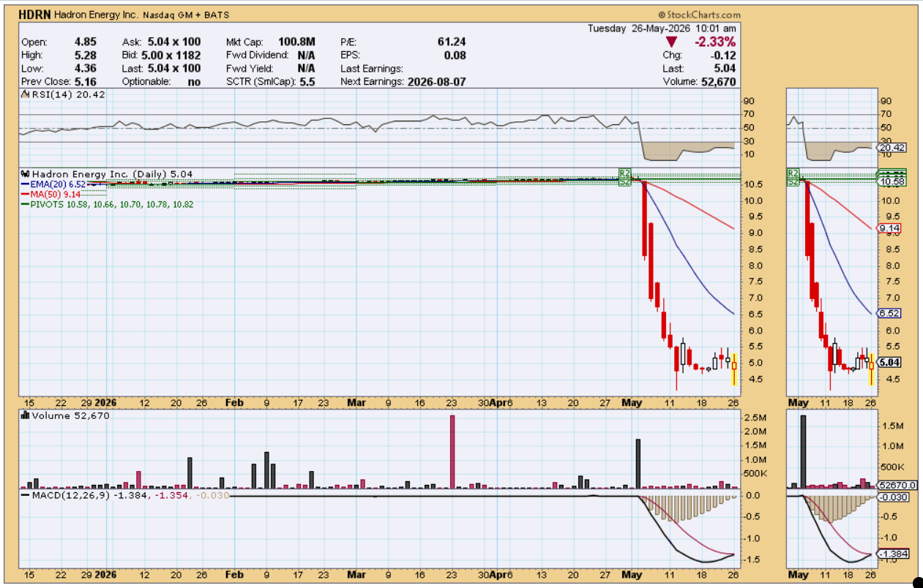Viewport: 923px width, 588px height.
Task: Click the tallest volume bar in March
Action: tap(452, 451)
